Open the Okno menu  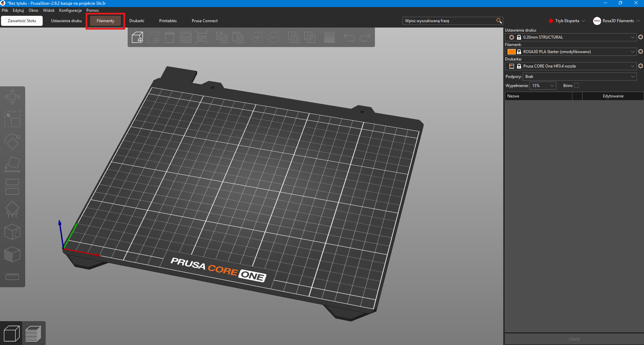[33, 10]
